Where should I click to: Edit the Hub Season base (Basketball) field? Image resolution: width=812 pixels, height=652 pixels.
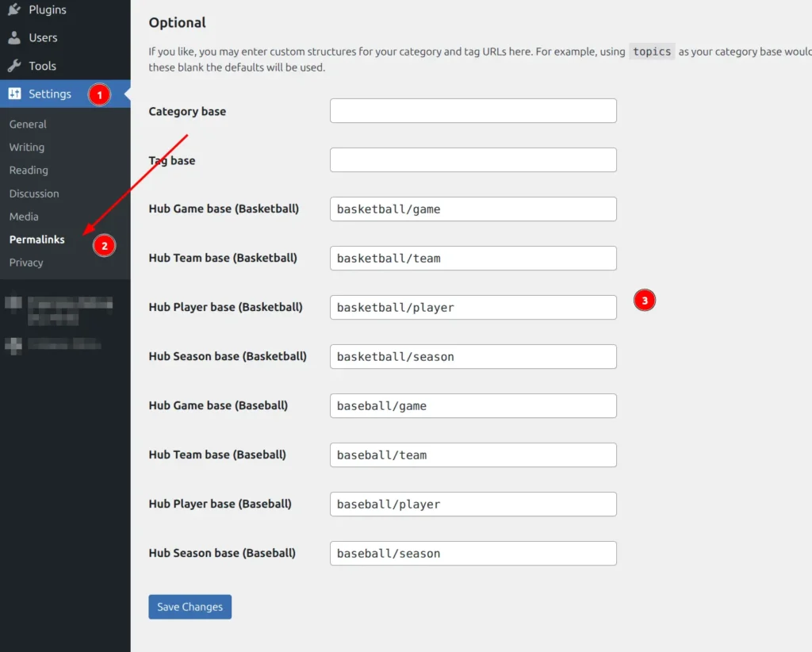(x=473, y=357)
